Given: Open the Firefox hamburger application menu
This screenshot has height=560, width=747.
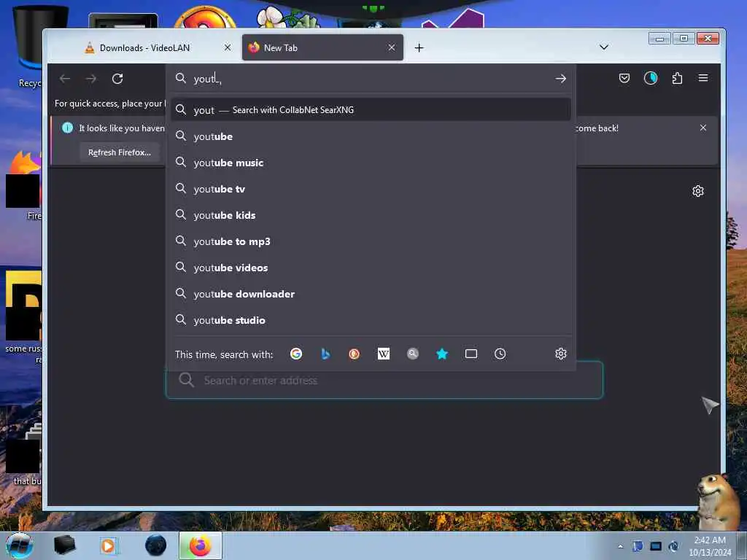Looking at the screenshot, I should (x=703, y=78).
